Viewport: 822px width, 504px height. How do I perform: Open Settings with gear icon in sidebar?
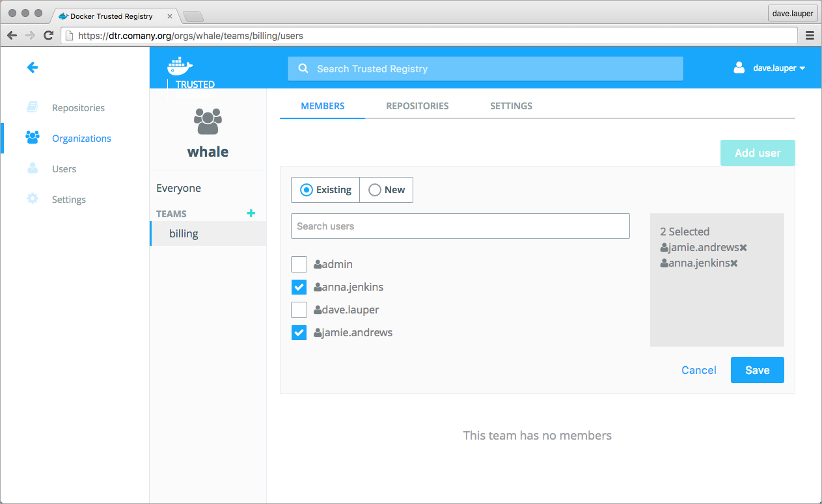tap(33, 199)
